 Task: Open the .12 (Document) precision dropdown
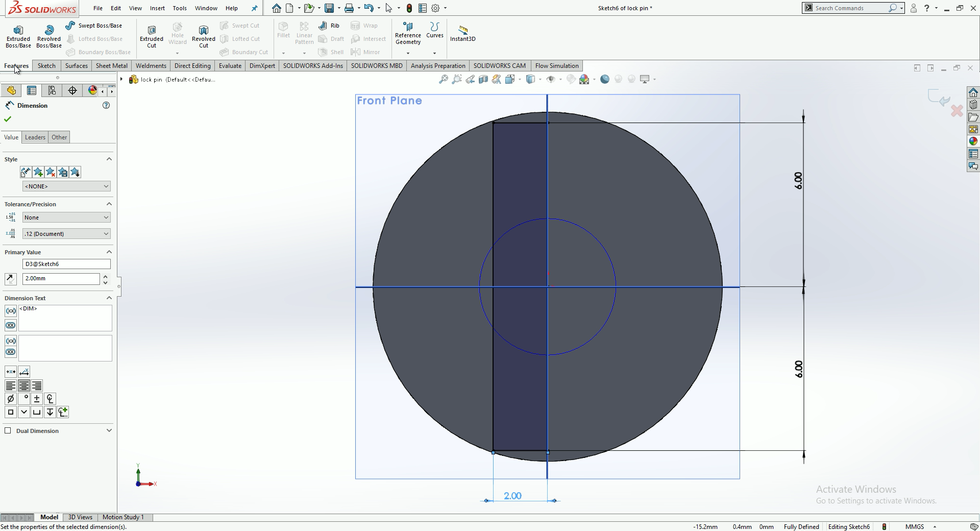click(x=66, y=234)
